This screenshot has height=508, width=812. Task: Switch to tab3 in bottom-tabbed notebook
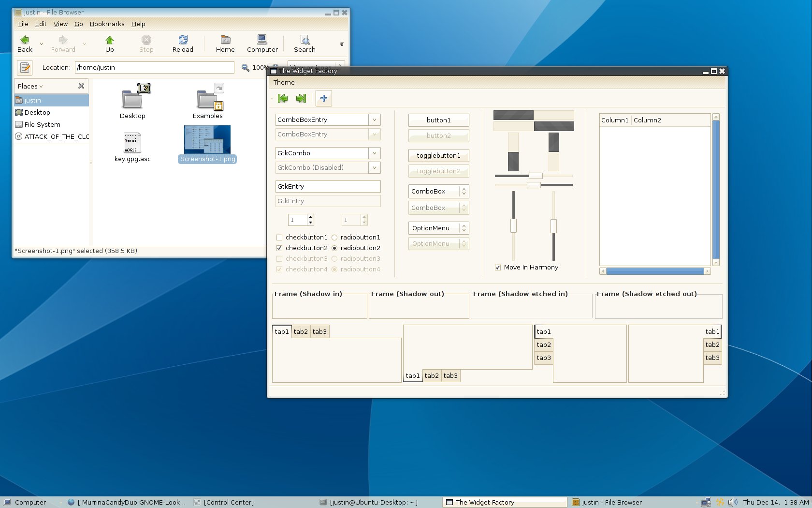pyautogui.click(x=450, y=375)
